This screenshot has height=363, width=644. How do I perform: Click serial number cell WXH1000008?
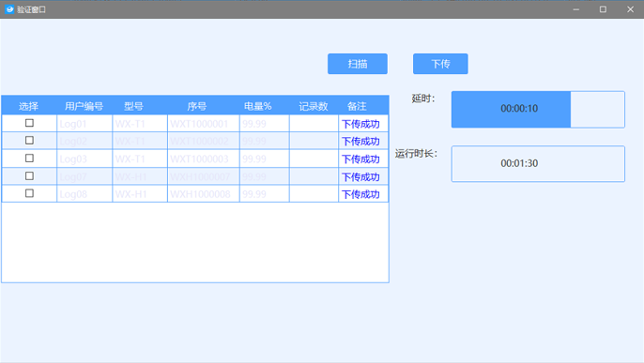point(204,193)
